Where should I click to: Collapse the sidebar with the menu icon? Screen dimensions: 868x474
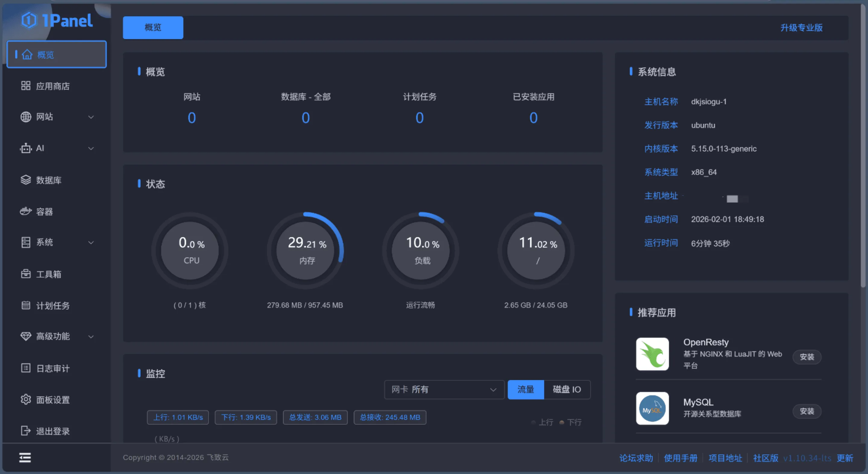click(25, 458)
